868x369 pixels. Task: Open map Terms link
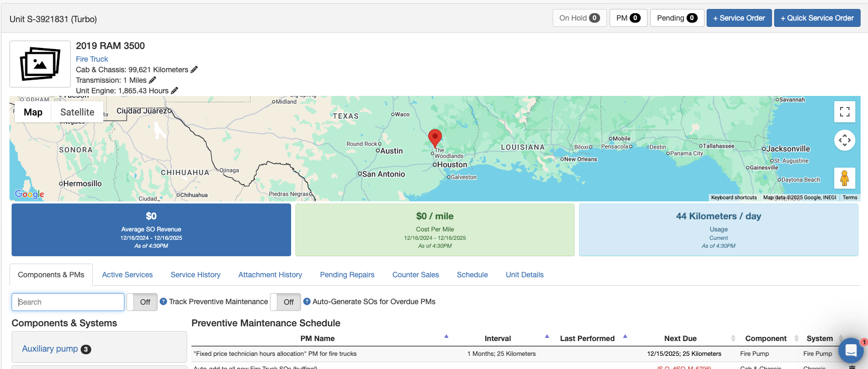850,198
